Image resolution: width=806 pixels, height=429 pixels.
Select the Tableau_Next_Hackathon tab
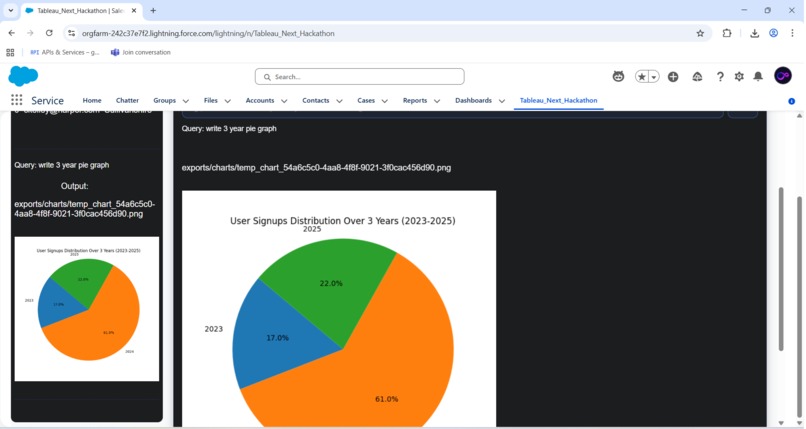pyautogui.click(x=558, y=100)
